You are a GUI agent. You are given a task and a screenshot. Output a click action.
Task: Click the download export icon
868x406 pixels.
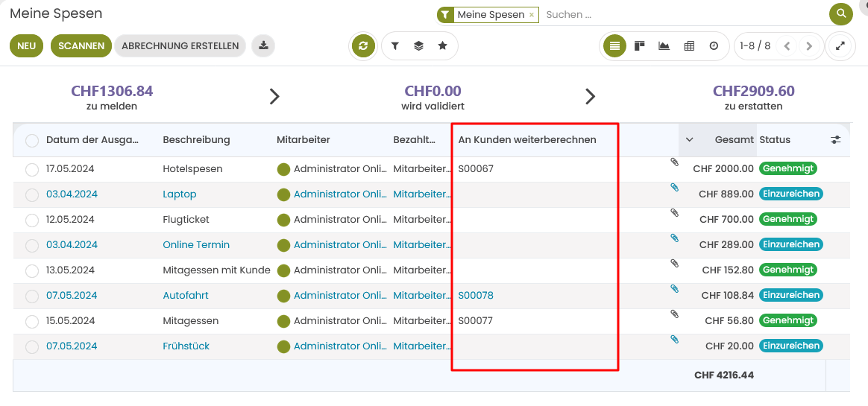tap(263, 46)
